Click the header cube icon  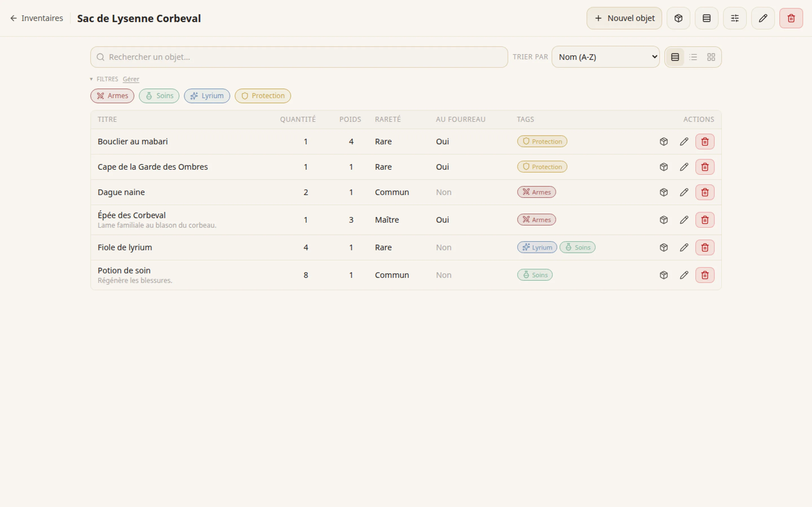point(678,18)
